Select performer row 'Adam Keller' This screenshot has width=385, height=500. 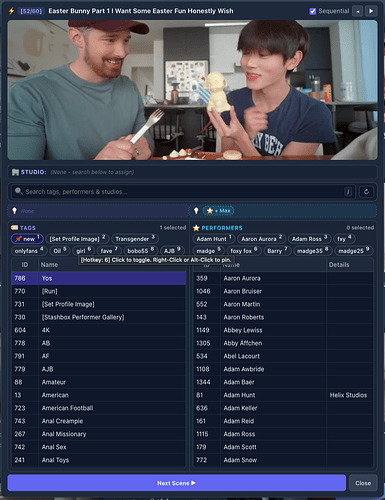[x=283, y=408]
